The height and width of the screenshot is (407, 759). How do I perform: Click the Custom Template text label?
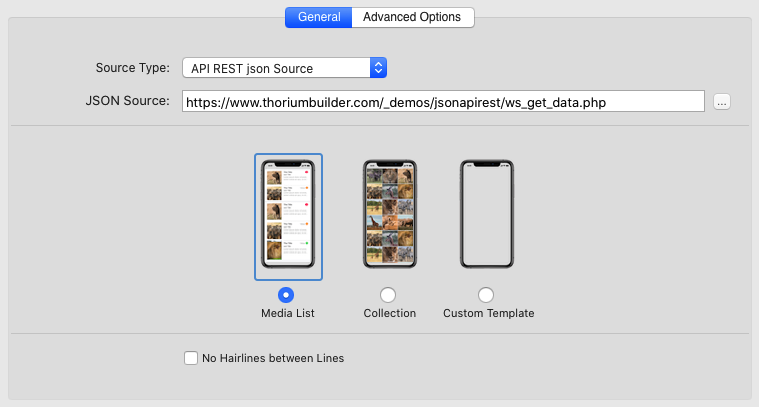[489, 313]
